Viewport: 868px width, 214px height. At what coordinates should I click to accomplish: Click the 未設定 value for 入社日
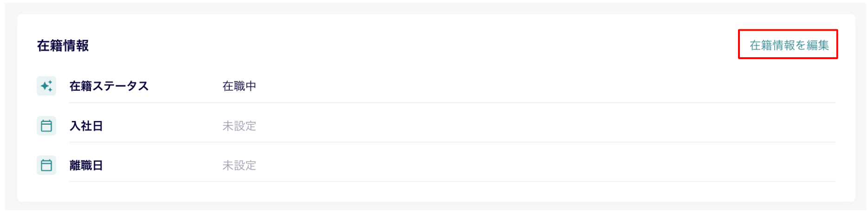click(x=240, y=126)
